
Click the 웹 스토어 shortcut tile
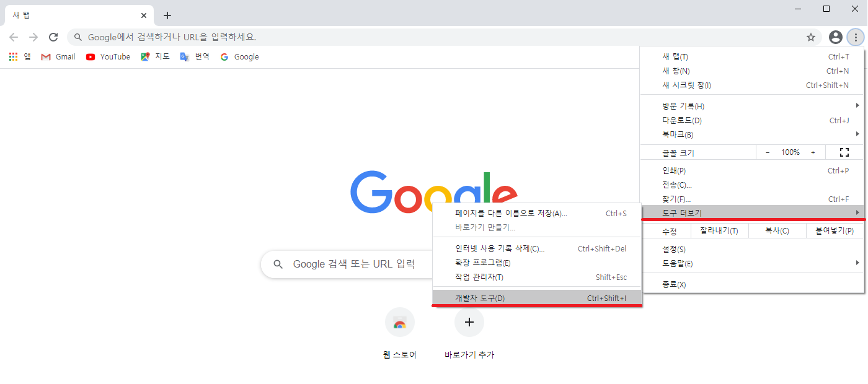400,334
